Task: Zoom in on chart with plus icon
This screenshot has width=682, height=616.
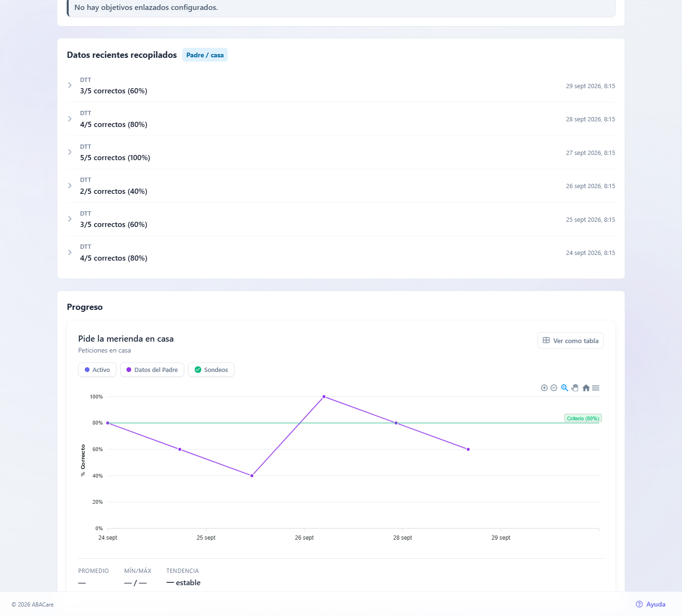Action: tap(544, 388)
